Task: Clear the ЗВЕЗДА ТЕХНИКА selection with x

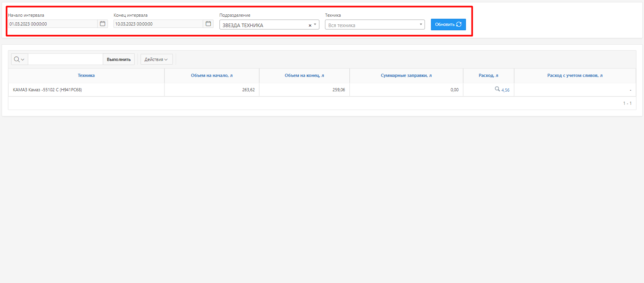Action: tap(310, 26)
